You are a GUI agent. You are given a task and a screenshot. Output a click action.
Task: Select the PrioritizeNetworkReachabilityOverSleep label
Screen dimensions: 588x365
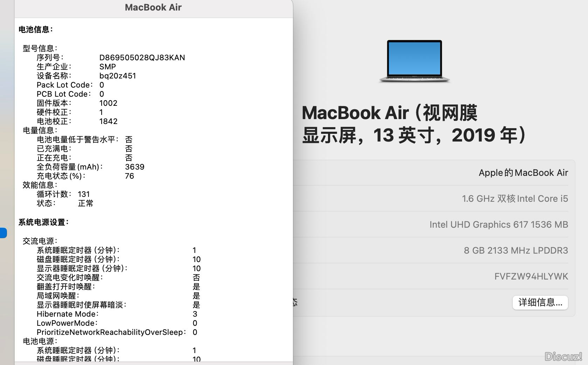click(x=111, y=332)
